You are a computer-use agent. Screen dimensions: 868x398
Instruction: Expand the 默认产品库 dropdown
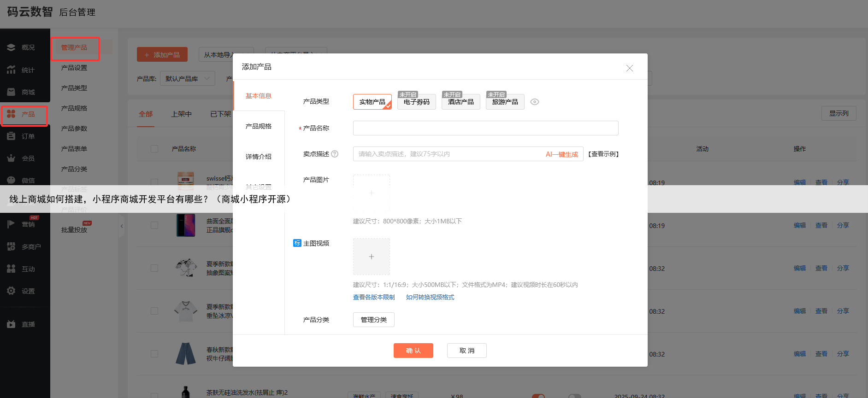(187, 79)
